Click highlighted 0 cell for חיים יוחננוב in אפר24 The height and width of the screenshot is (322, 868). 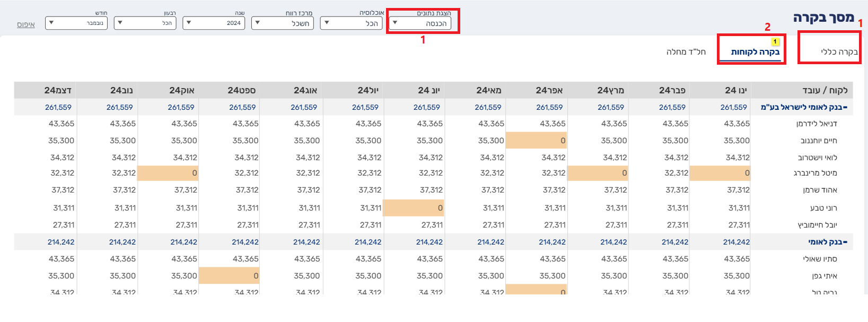536,141
